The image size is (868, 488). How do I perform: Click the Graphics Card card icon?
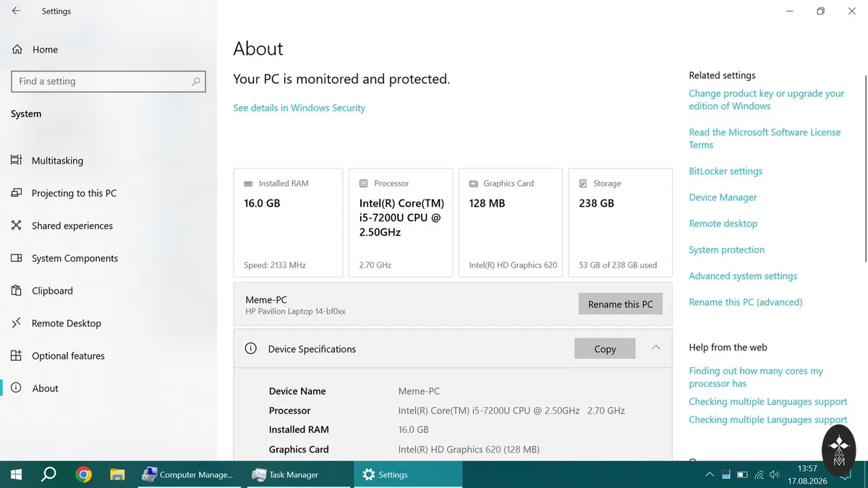[474, 184]
